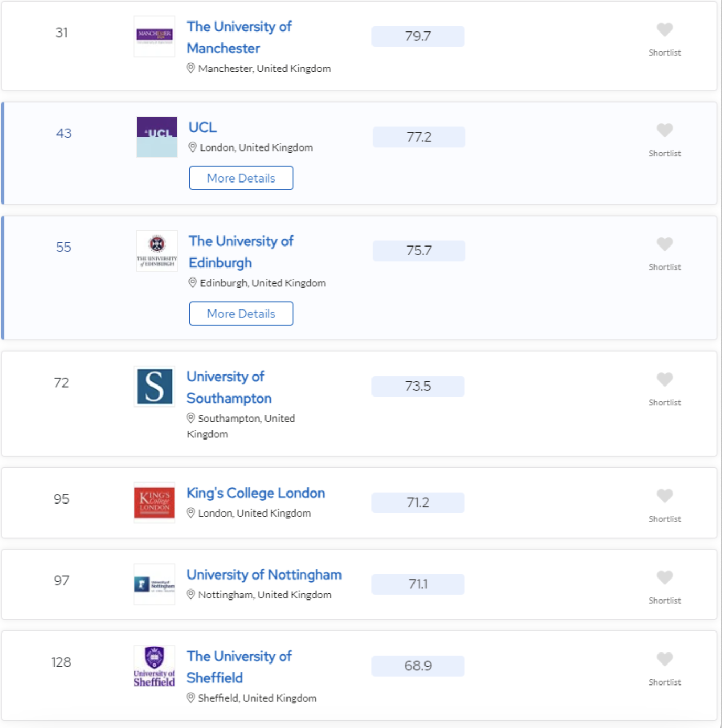Open the UCL university name link
This screenshot has height=728, width=722.
pos(203,127)
